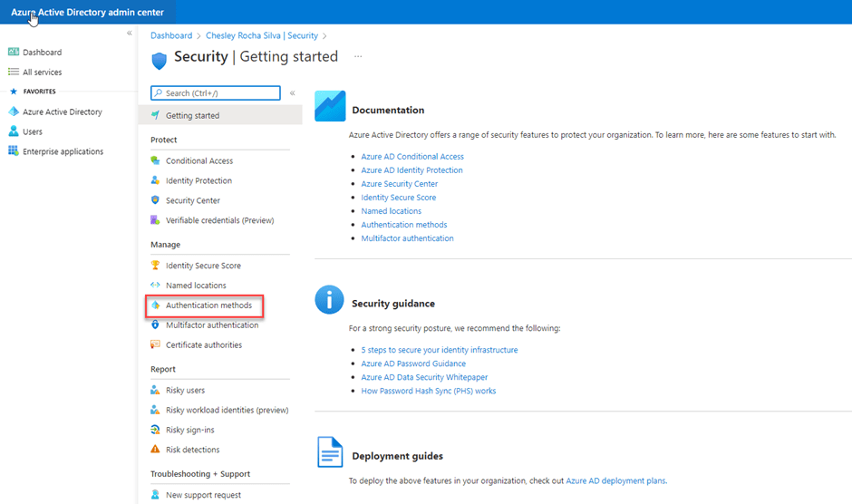Viewport: 852px width, 504px height.
Task: Click the Identity Protection icon
Action: 155,180
